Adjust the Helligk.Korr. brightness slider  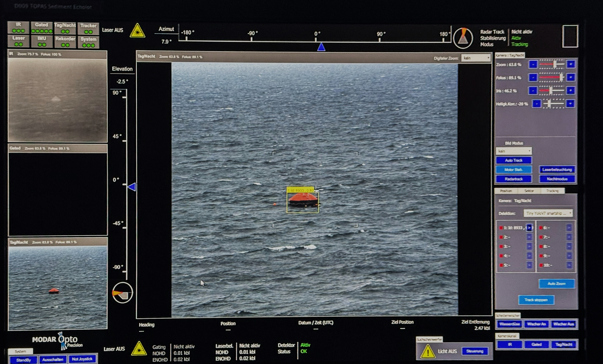coord(549,104)
